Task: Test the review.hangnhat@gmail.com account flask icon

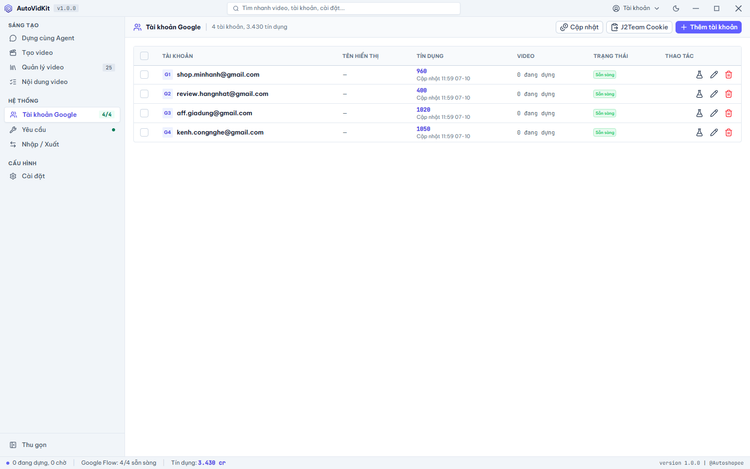Action: [x=699, y=94]
